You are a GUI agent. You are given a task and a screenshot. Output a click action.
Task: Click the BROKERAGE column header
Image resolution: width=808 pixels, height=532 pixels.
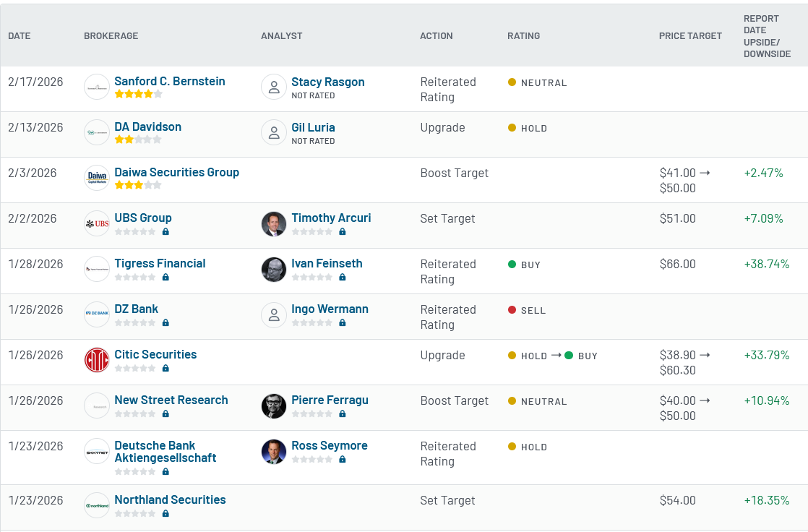click(111, 36)
